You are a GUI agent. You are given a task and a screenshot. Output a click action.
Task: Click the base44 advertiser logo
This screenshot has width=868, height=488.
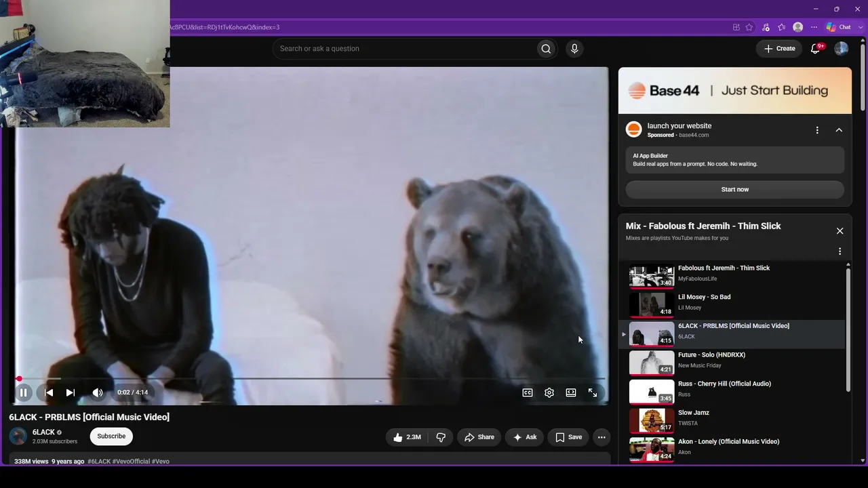[x=633, y=129]
